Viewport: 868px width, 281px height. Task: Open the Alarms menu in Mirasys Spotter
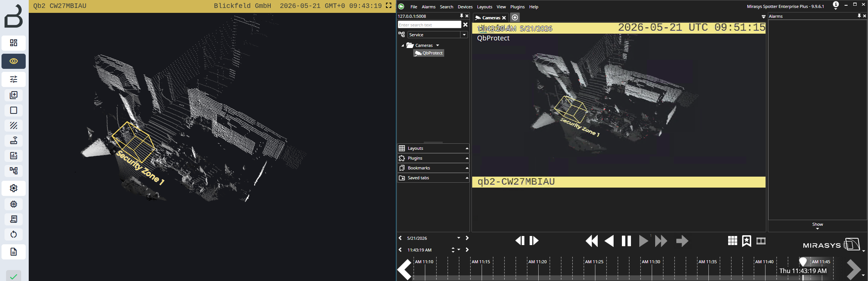[x=429, y=7]
